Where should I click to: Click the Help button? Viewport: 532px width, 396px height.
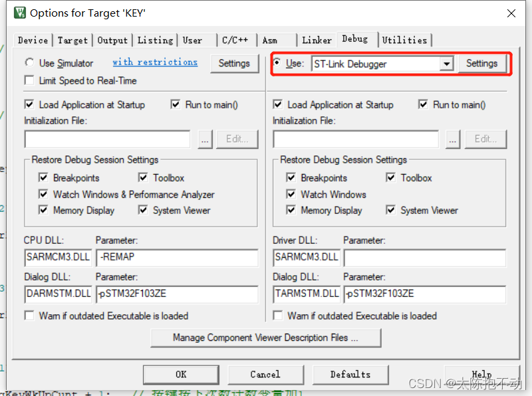click(x=482, y=375)
